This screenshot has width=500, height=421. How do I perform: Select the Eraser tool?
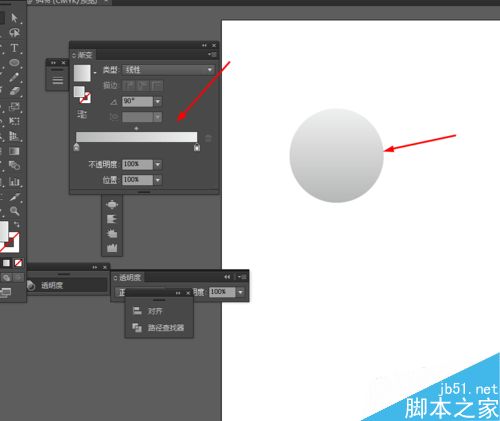tap(14, 91)
